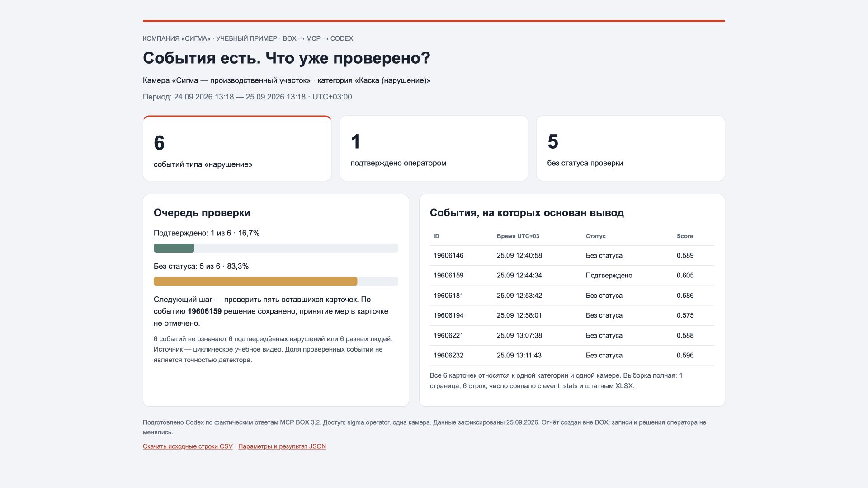Viewport: 868px width, 488px height.
Task: Click the 'Время UTC+03' column header
Action: pos(518,236)
